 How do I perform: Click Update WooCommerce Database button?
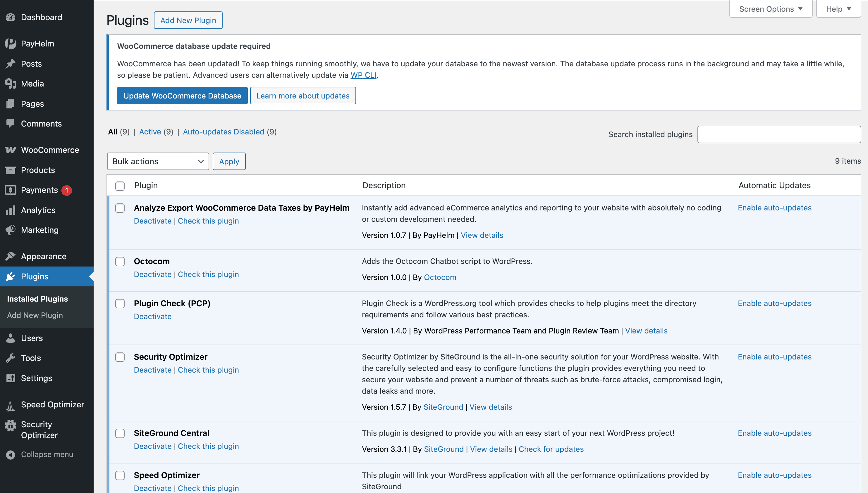tap(182, 96)
